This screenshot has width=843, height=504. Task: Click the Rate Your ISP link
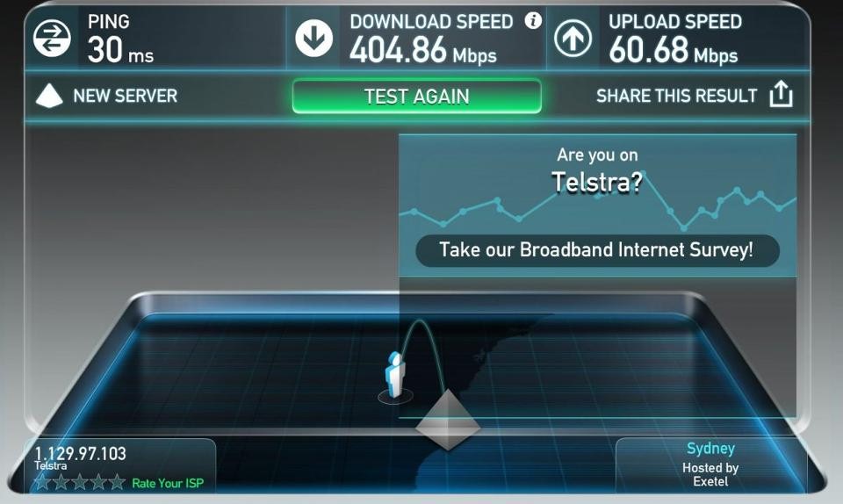coord(168,483)
